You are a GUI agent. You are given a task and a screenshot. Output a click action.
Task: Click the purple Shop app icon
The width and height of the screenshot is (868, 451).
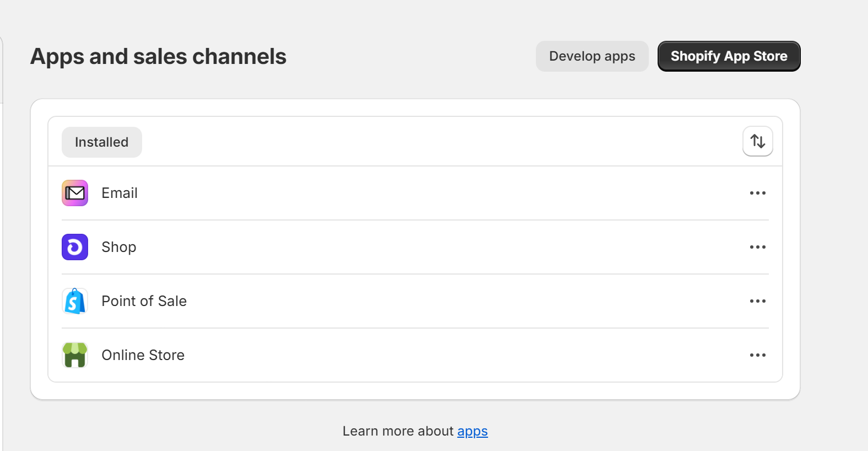pyautogui.click(x=75, y=247)
